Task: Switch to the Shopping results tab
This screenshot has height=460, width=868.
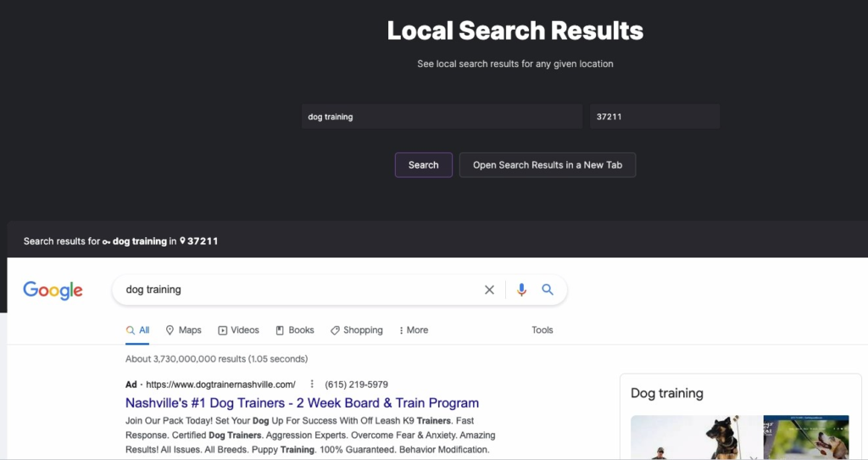Action: 357,330
